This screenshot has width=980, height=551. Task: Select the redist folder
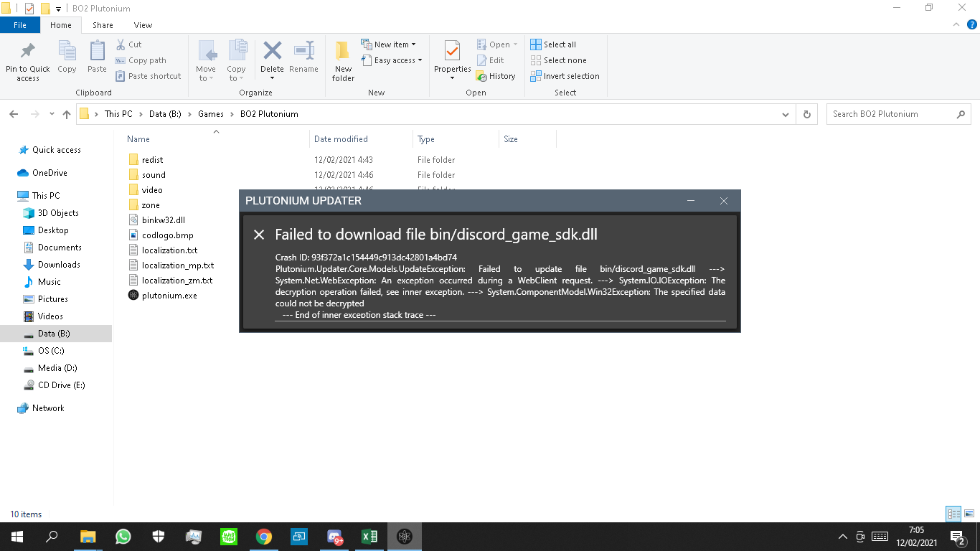[152, 160]
